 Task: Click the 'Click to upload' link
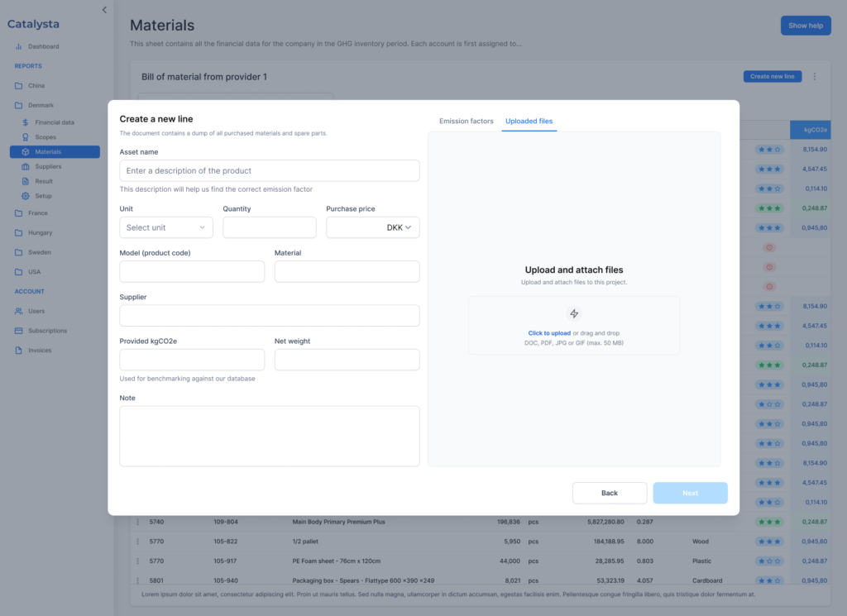pos(549,333)
